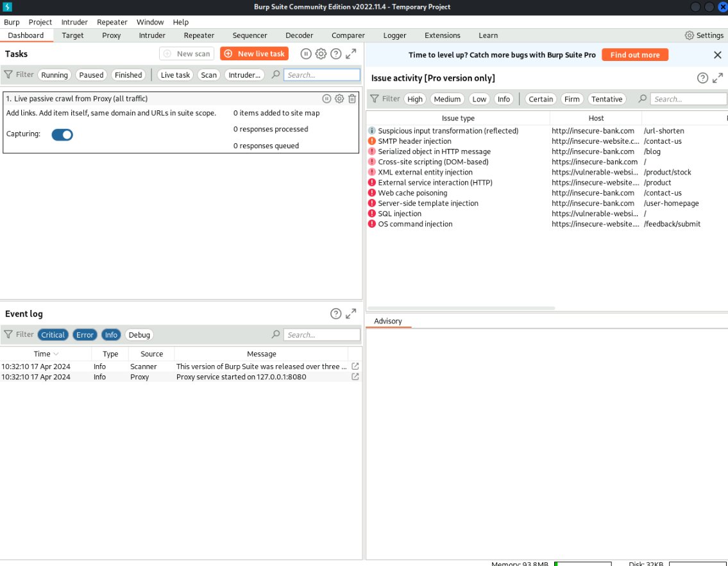The width and height of the screenshot is (728, 566).
Task: Open the Event log help icon
Action: click(x=335, y=314)
